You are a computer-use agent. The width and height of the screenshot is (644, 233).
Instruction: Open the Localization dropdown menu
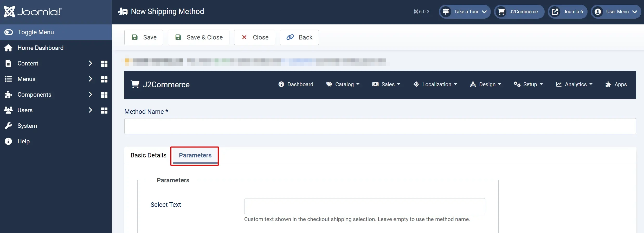coord(435,84)
